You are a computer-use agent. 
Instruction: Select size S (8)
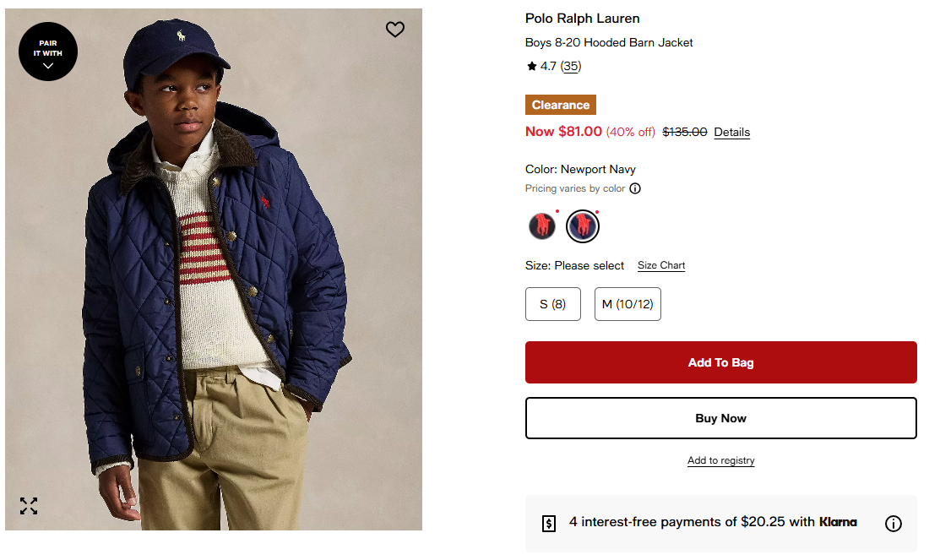[x=553, y=304]
